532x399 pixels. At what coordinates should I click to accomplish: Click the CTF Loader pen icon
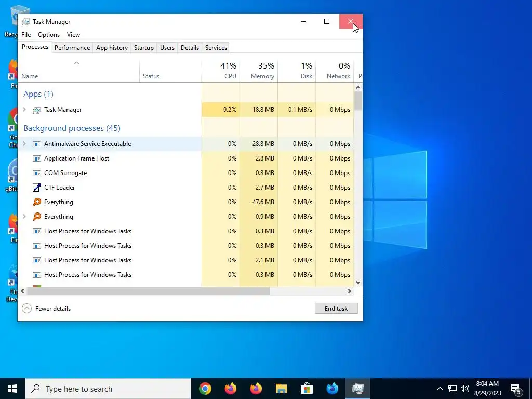pos(37,187)
